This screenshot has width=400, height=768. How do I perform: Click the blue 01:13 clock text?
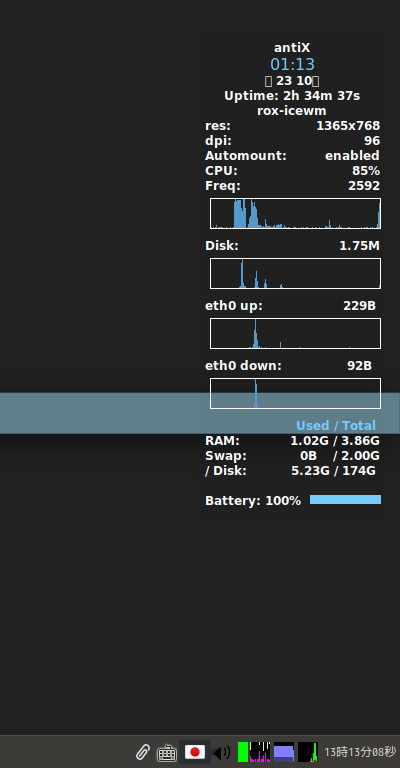292,64
